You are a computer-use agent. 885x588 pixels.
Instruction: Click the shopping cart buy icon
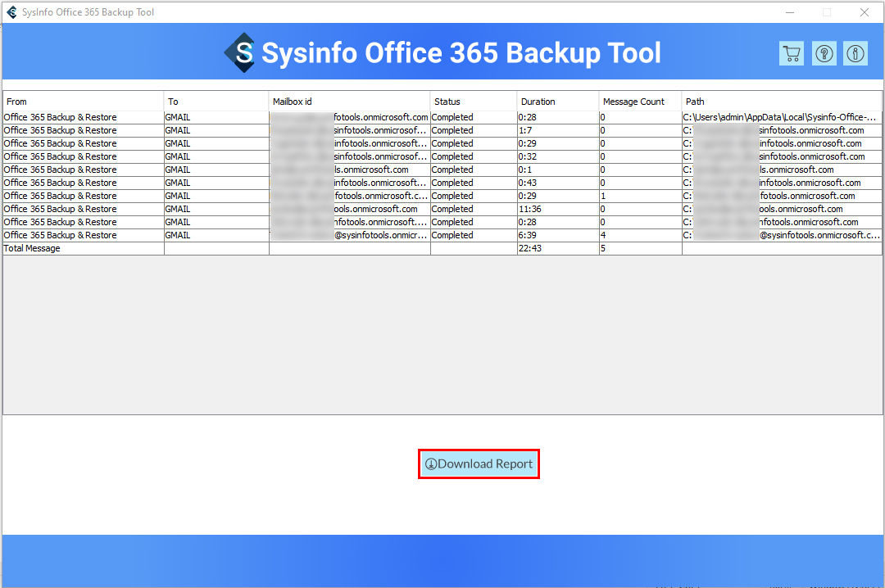coord(791,54)
